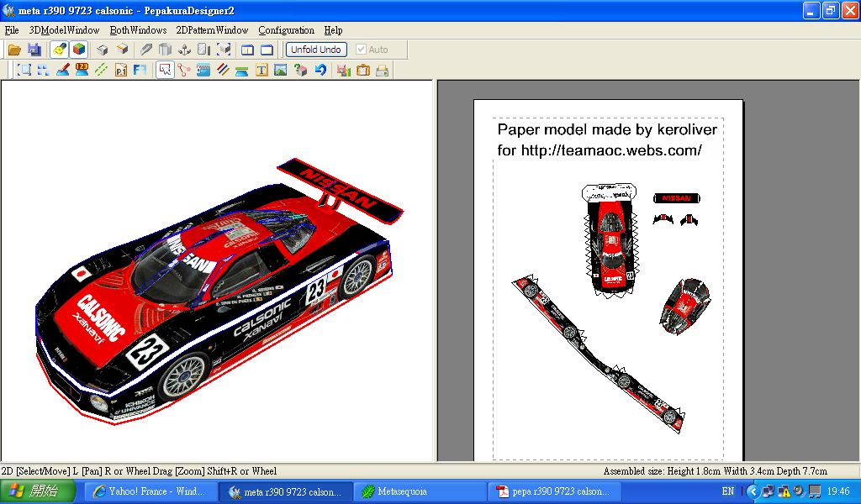
Task: Select the Text tool T icon
Action: tap(261, 71)
